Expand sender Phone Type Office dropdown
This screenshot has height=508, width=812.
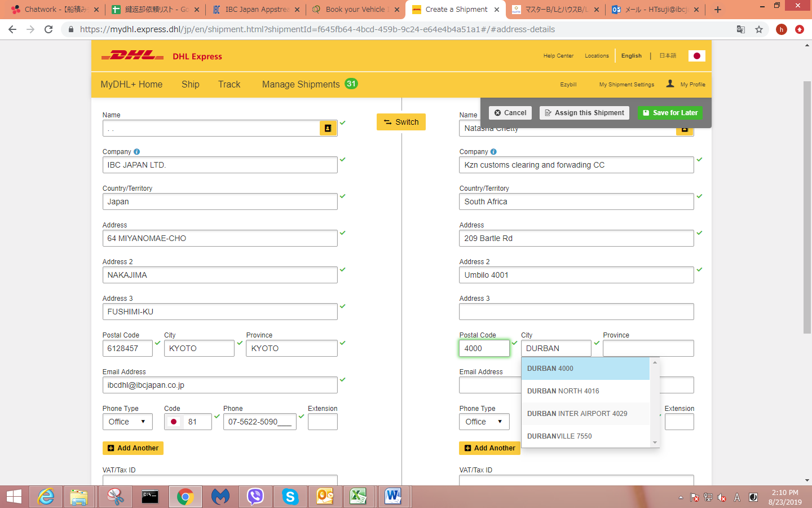(127, 422)
